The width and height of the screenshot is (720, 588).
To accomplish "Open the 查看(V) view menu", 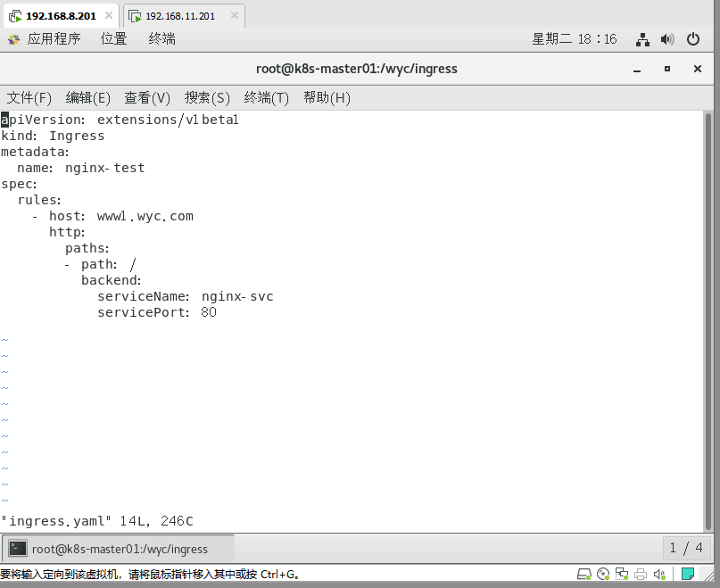I will (x=147, y=98).
